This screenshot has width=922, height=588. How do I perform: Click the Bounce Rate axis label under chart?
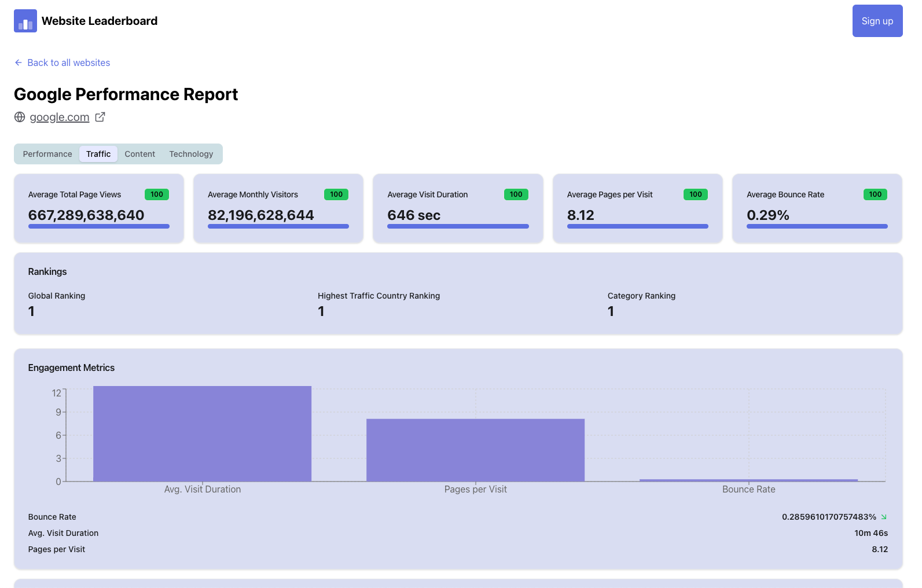coord(749,489)
